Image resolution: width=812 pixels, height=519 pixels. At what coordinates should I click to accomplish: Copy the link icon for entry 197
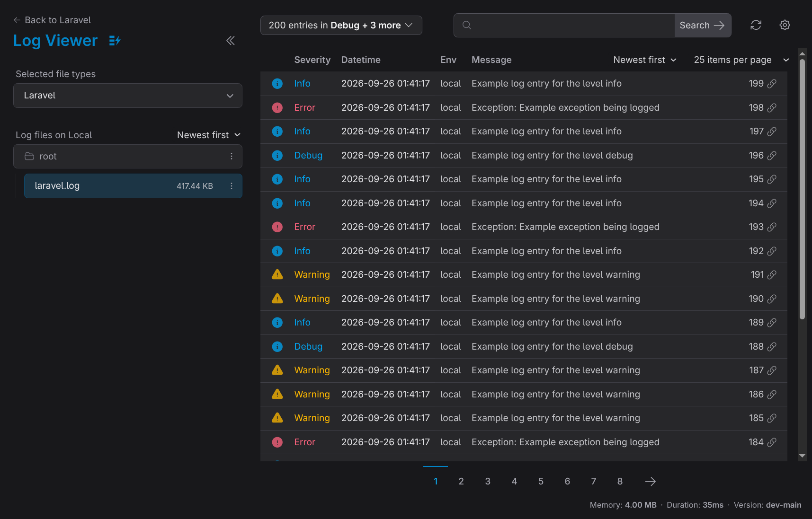772,132
